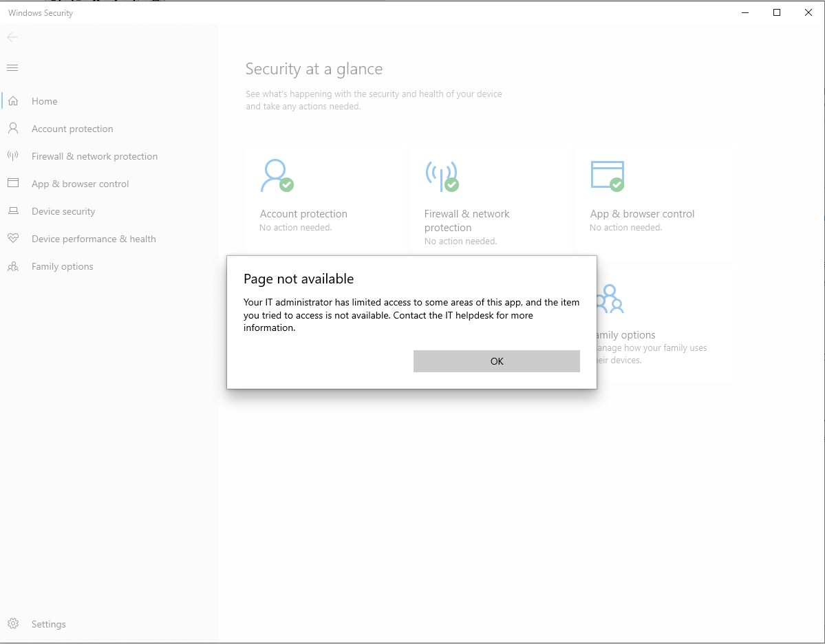Close the Windows Security window
Screen dimensions: 825x644
(x=808, y=12)
